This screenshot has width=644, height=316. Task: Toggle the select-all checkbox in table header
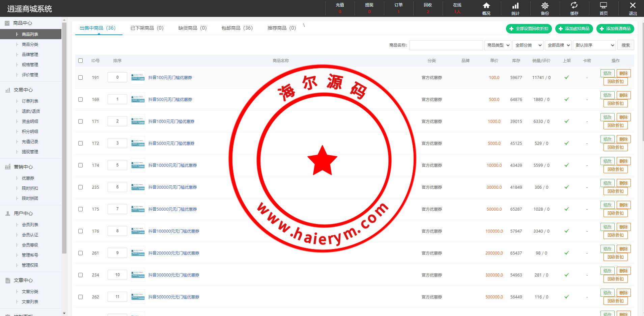pyautogui.click(x=80, y=61)
